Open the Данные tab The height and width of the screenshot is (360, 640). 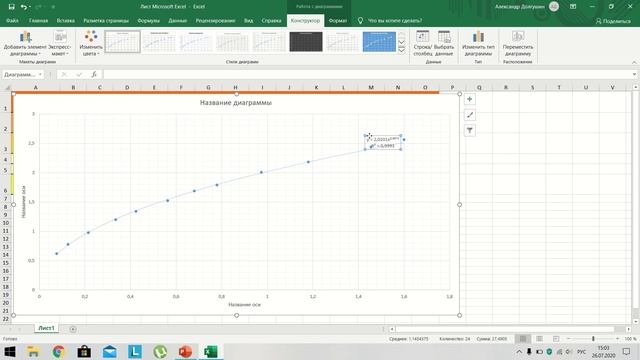(178, 20)
